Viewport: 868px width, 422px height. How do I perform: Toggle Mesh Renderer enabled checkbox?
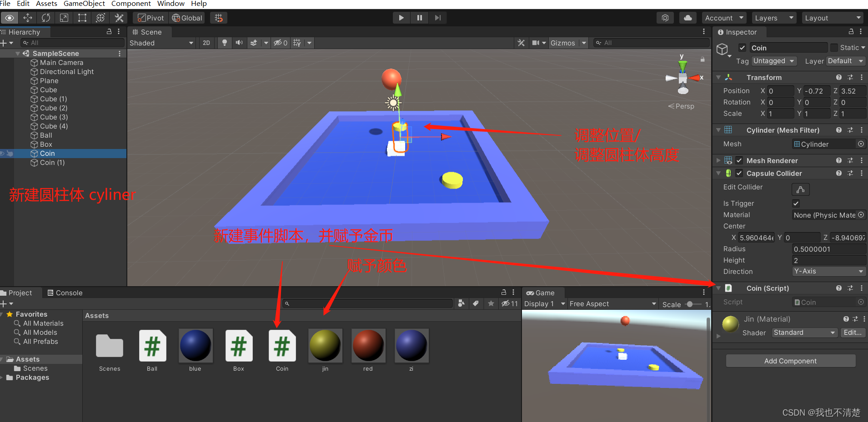click(739, 160)
